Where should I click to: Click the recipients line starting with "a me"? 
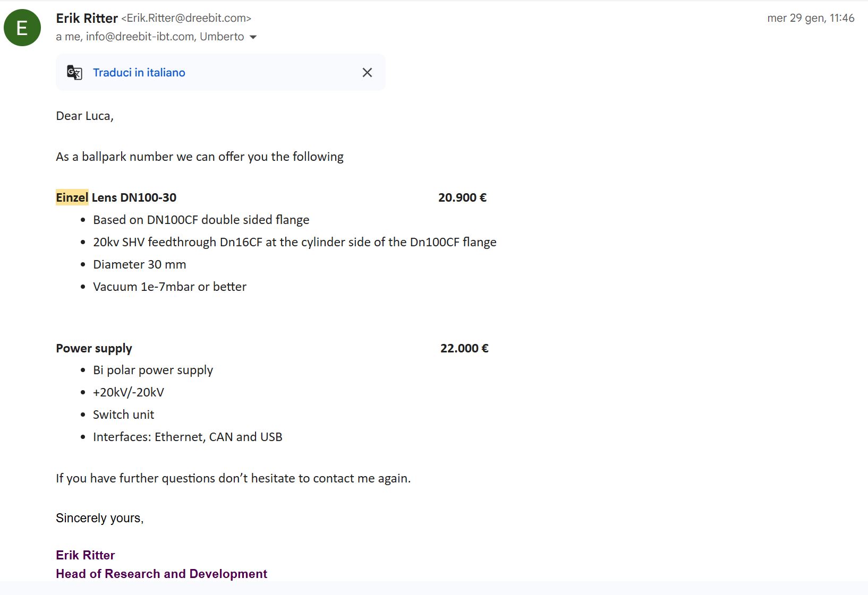click(150, 37)
